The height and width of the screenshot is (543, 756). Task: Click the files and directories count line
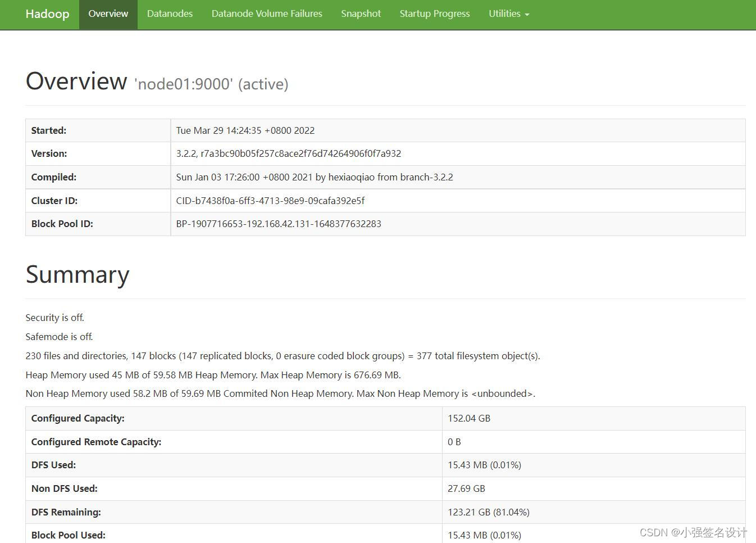(283, 356)
